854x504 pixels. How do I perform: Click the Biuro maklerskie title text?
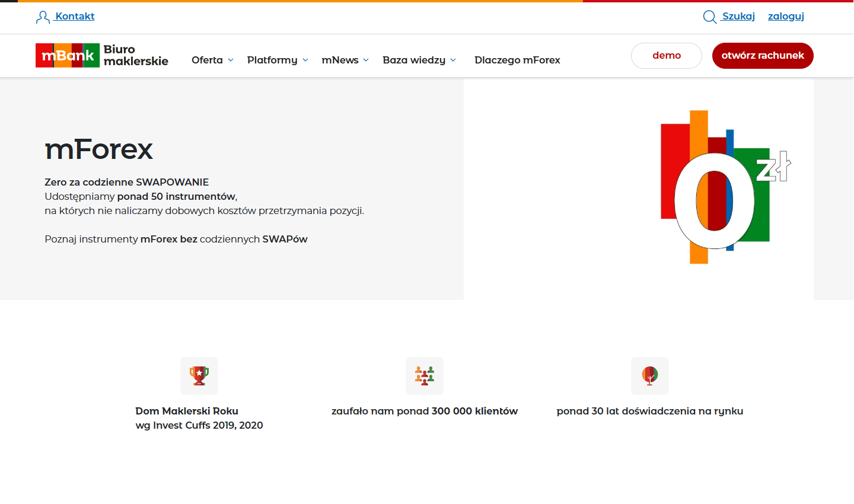(136, 55)
